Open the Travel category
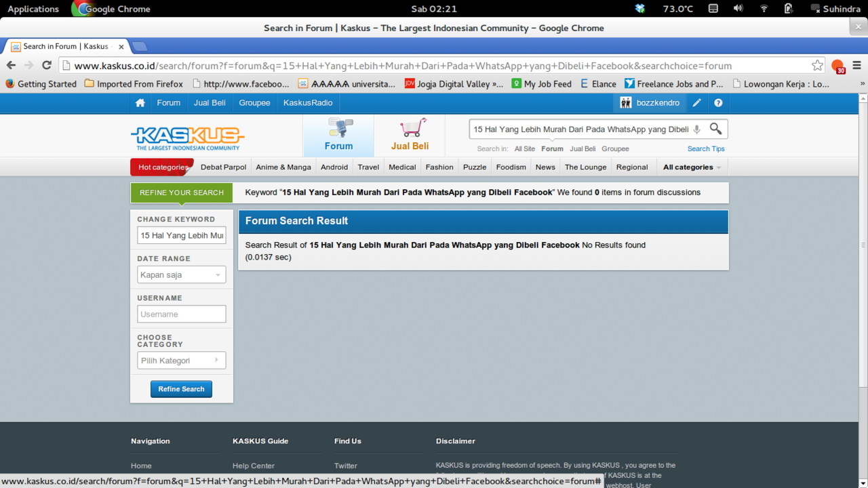 pos(368,167)
